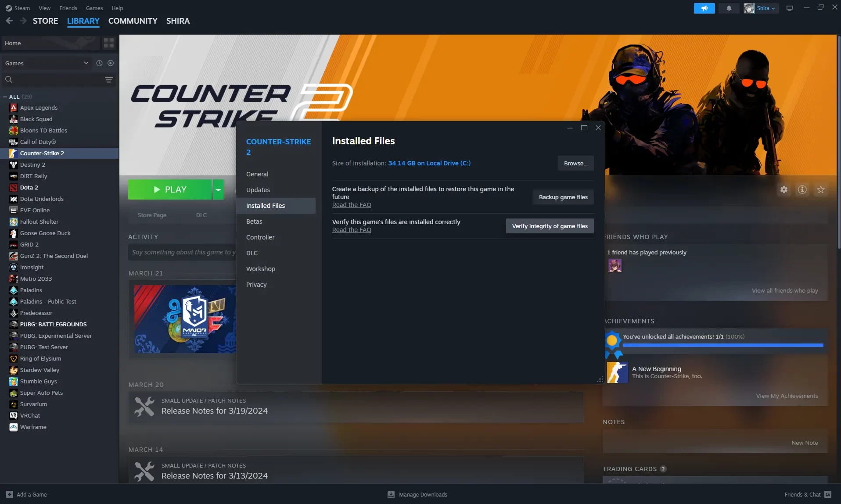Click New Note link

pos(805,443)
